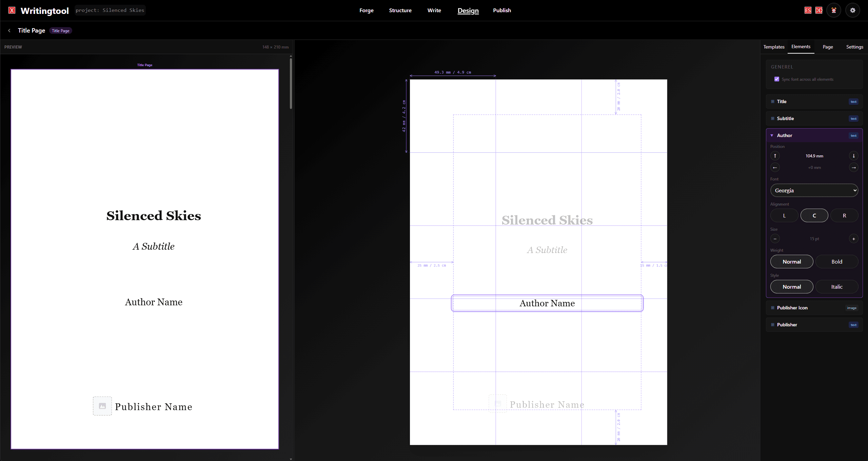Select Publisher Name text on canvas
This screenshot has width=868, height=461.
coord(547,404)
